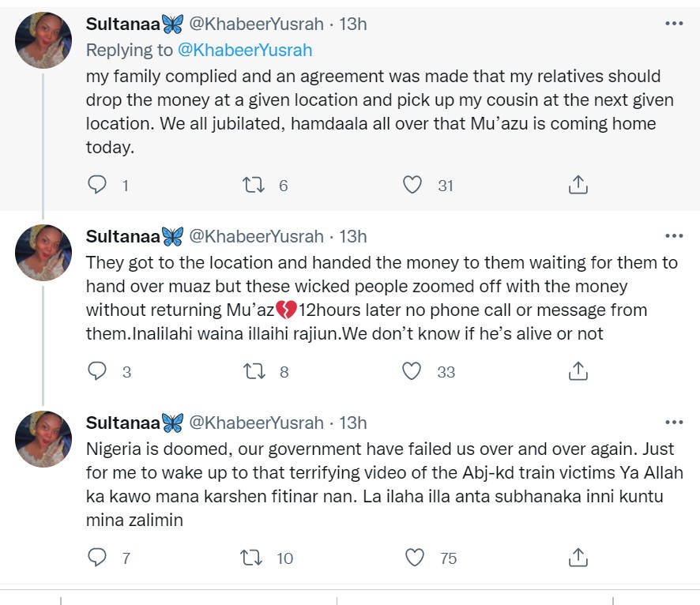Retweet the tweet with 6 retweets

click(x=251, y=185)
